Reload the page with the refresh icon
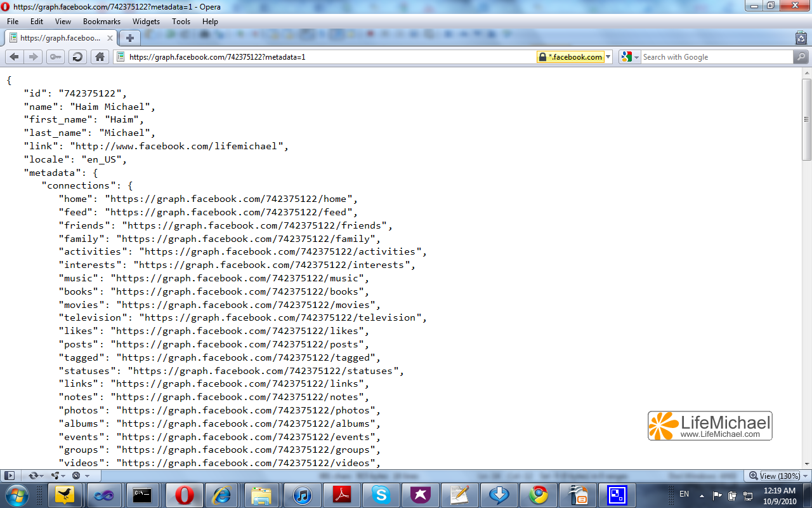Viewport: 812px width, 508px height. (x=77, y=57)
